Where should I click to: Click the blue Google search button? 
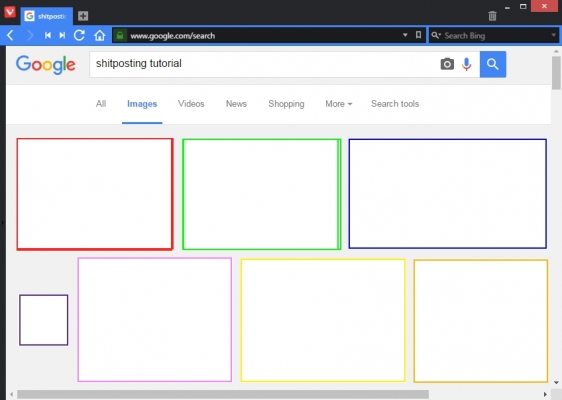click(493, 64)
